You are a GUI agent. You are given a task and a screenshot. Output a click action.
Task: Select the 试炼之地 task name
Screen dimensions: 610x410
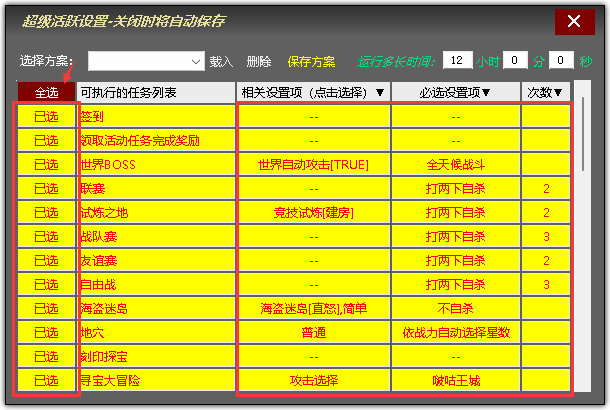click(156, 213)
